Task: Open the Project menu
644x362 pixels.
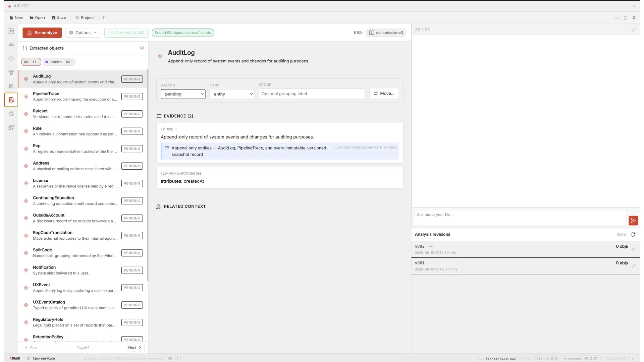Action: pos(85,18)
